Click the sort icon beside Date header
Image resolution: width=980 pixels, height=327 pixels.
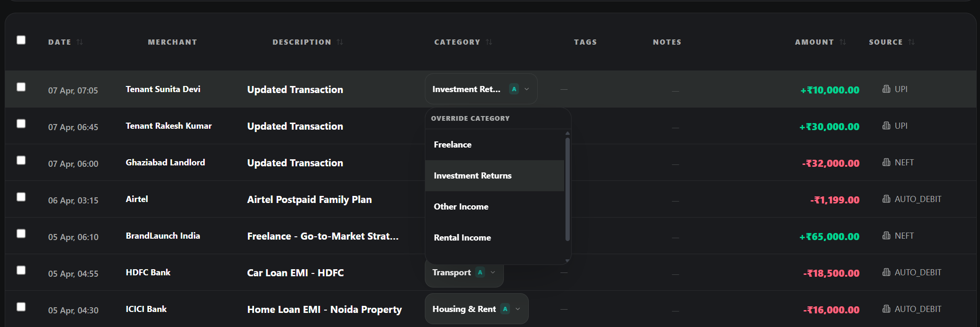tap(80, 42)
